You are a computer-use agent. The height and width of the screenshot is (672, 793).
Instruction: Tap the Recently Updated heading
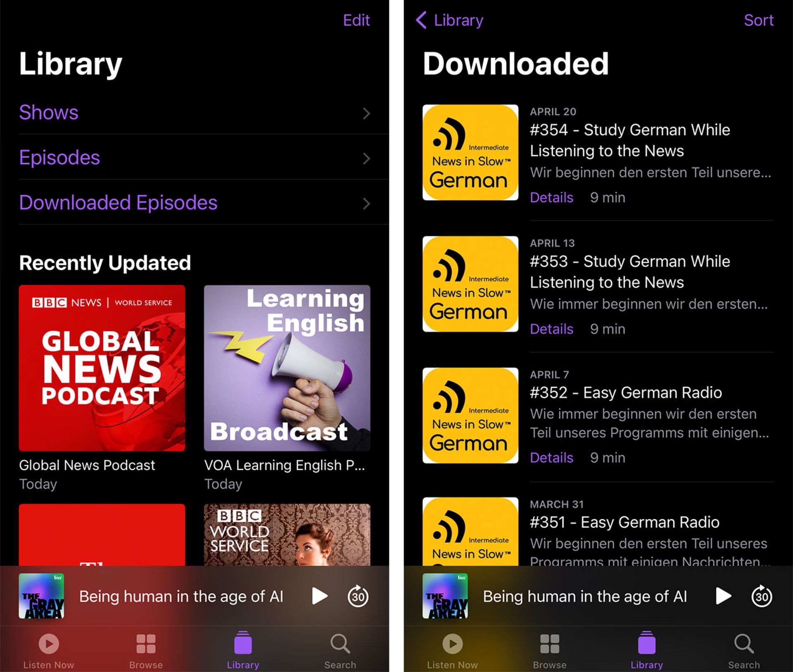(x=105, y=263)
